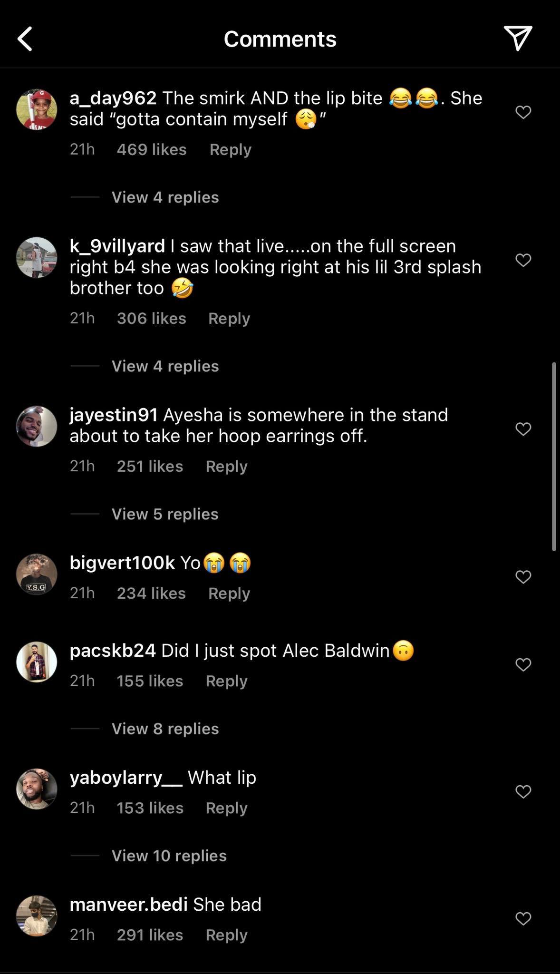Like jayestin91's comment with the heart
This screenshot has width=560, height=974.
click(x=523, y=429)
